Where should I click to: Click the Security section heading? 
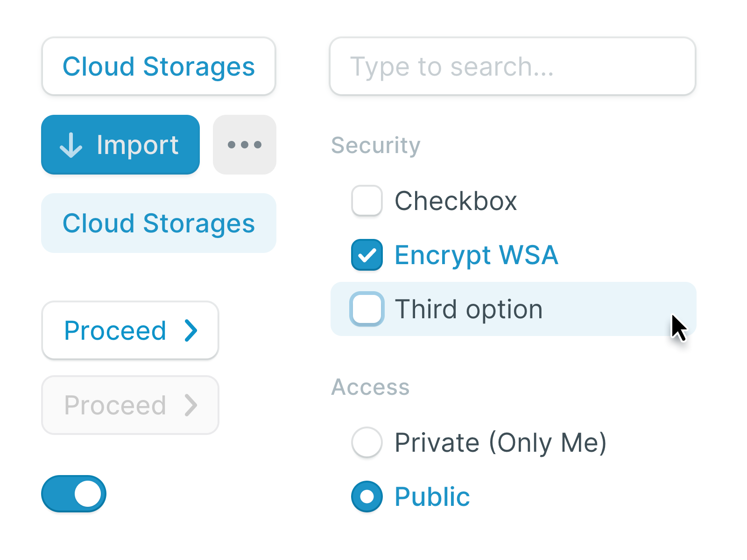tap(376, 145)
